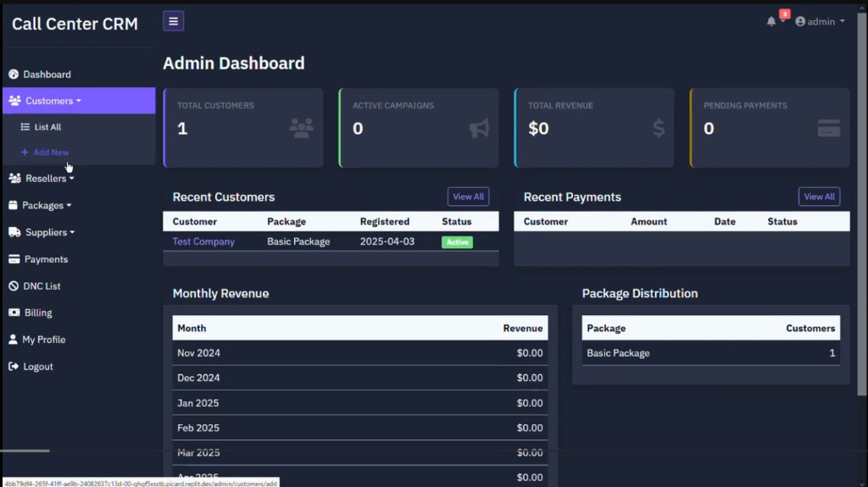
Task: Open the admin account dropdown arrow
Action: click(842, 21)
